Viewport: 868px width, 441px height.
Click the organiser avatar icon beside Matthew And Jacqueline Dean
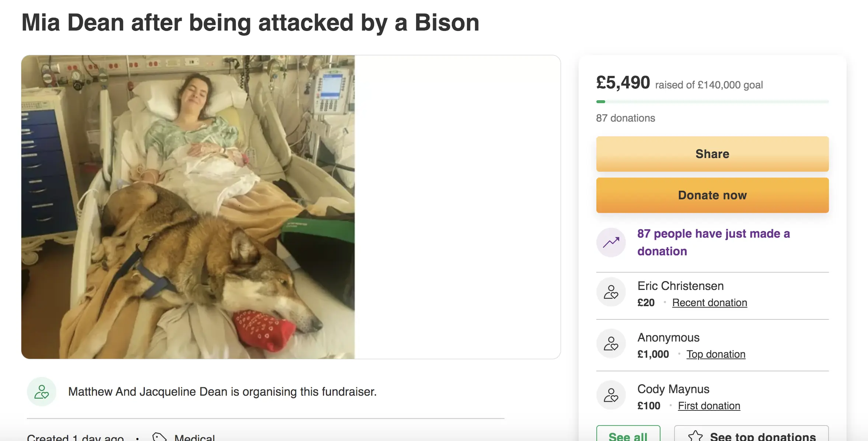pyautogui.click(x=42, y=392)
